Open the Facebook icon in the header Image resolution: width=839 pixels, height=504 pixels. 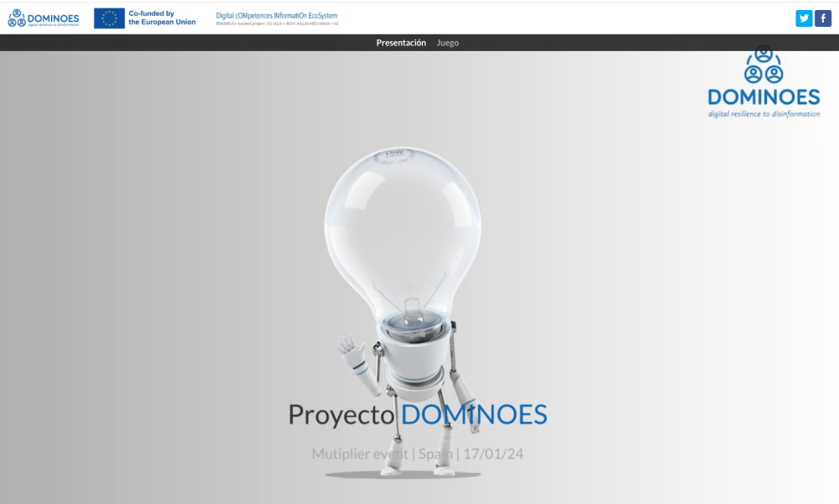pyautogui.click(x=823, y=18)
